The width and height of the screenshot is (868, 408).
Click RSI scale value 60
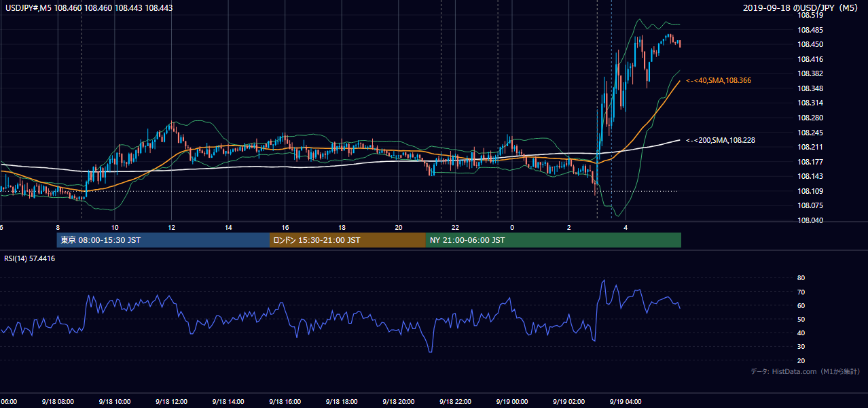pyautogui.click(x=801, y=305)
